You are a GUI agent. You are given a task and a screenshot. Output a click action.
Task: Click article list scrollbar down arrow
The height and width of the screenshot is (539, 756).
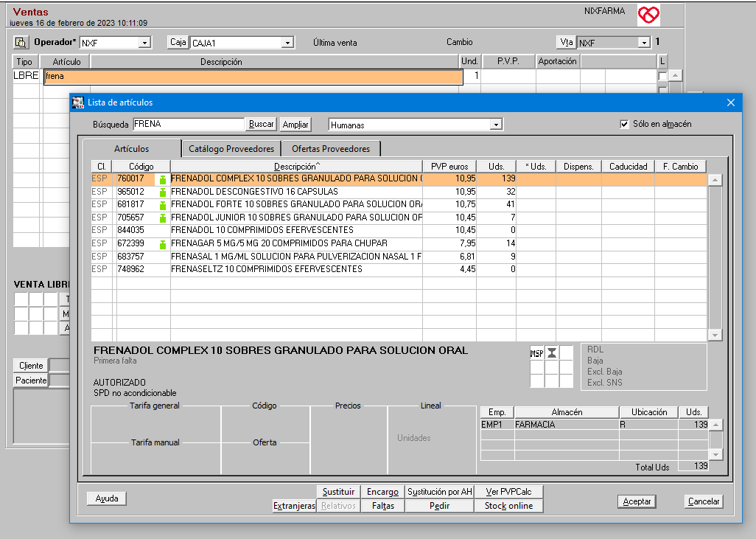[715, 335]
